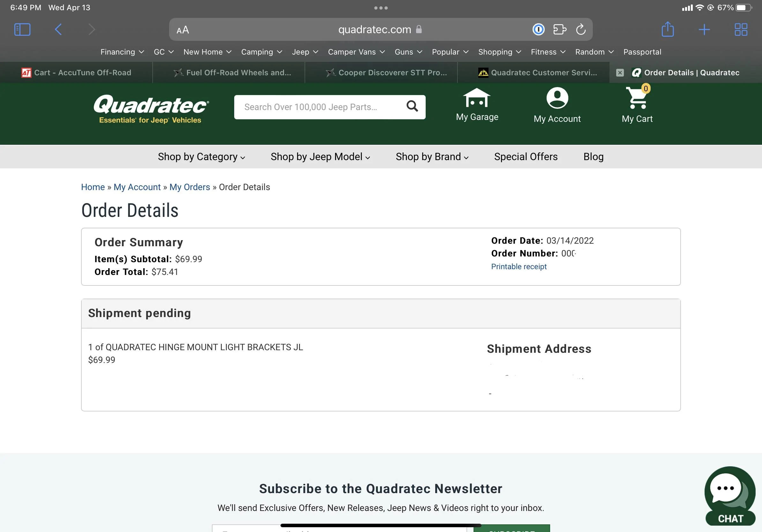
Task: Go back to the previous page
Action: pos(58,30)
